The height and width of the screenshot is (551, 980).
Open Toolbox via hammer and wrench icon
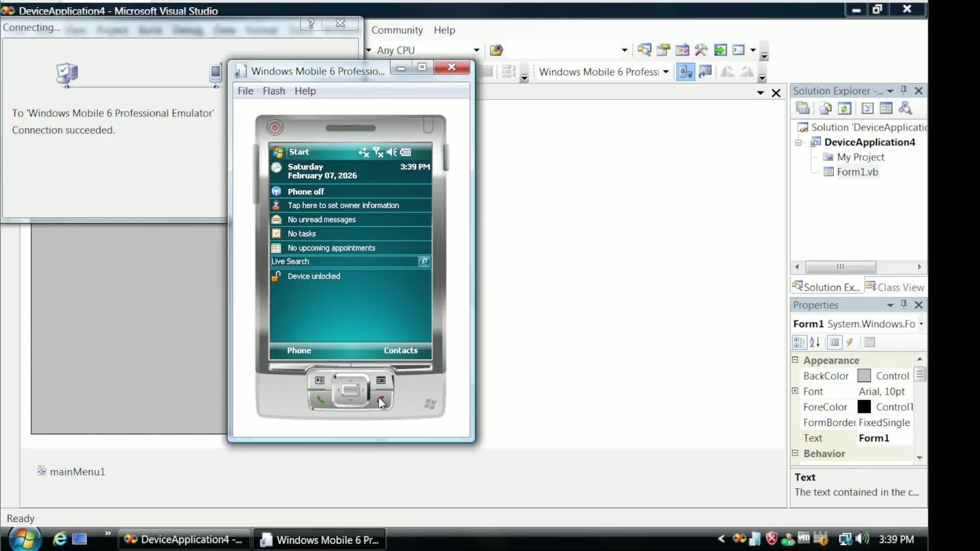pos(701,50)
